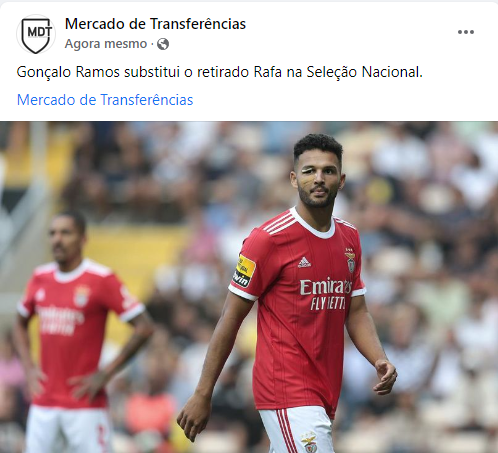Click the Gonçalo Ramos post caption text
498x453 pixels.
pyautogui.click(x=220, y=72)
